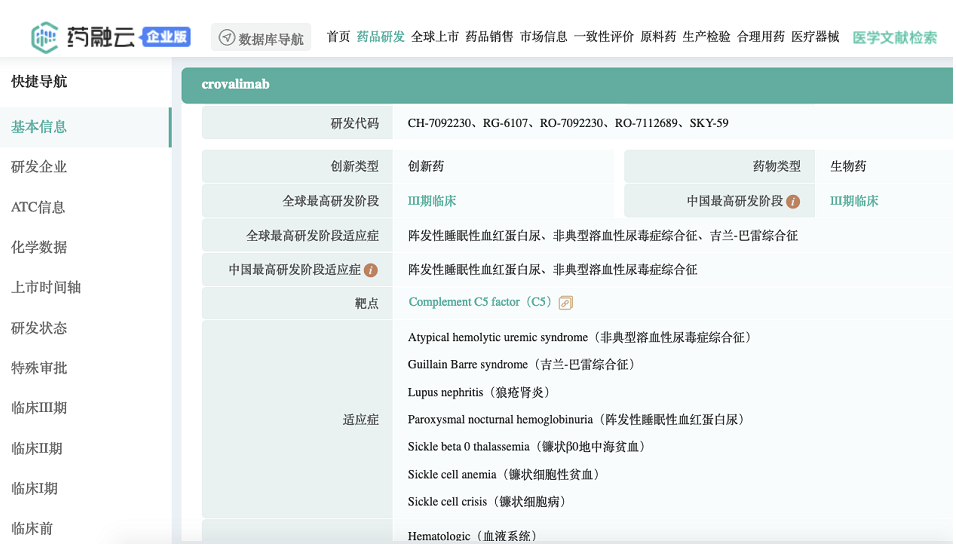Viewport: 956px width, 559px height.
Task: Select 药品研发 menu item
Action: pyautogui.click(x=380, y=37)
